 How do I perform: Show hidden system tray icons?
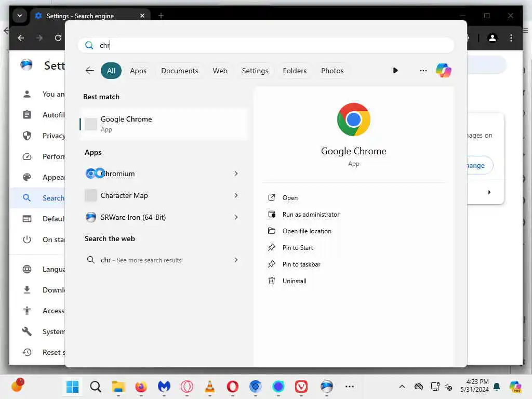click(x=402, y=387)
